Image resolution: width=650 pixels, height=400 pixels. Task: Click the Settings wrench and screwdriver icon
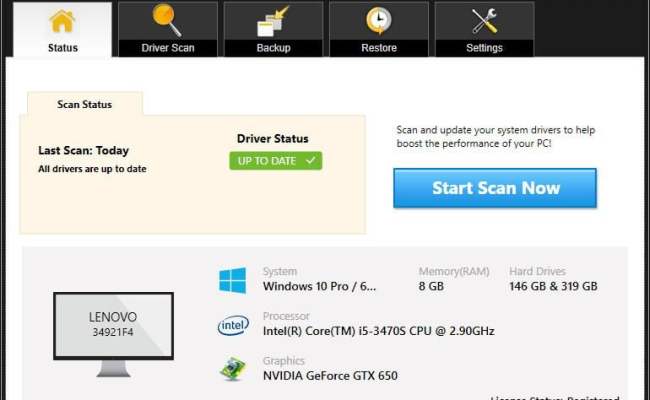484,21
